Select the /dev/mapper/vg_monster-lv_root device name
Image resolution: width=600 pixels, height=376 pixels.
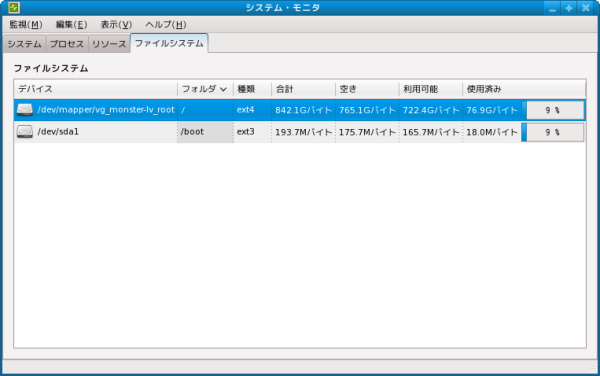106,110
